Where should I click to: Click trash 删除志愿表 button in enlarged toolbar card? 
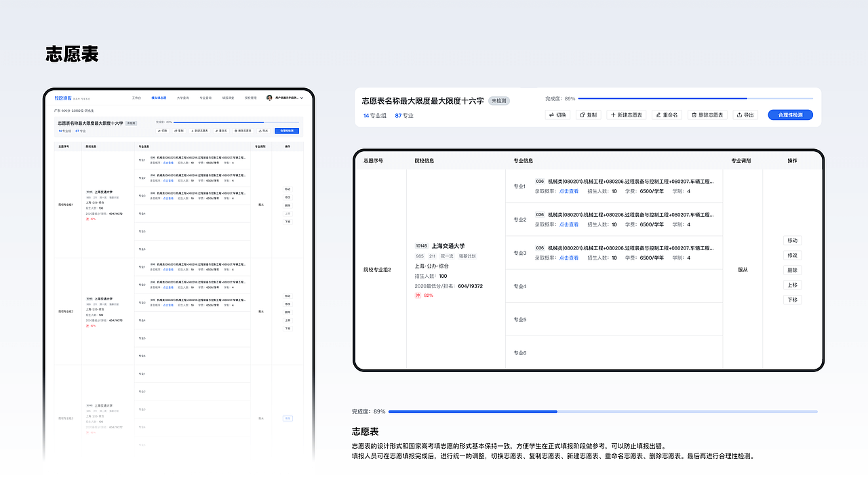coord(708,115)
